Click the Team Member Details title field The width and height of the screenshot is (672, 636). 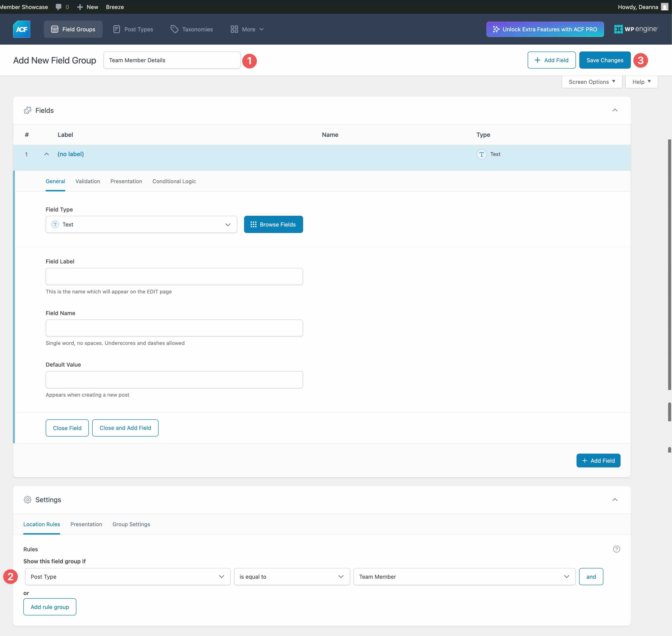point(172,60)
